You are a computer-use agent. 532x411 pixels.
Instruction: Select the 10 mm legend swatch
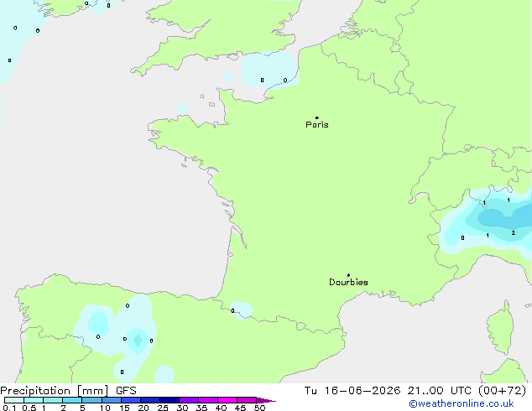(x=112, y=400)
